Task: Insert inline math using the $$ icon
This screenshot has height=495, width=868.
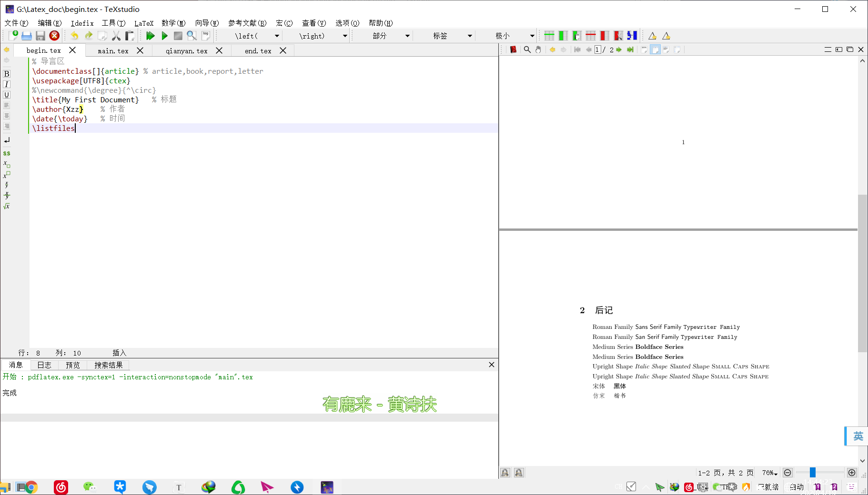Action: [x=7, y=153]
